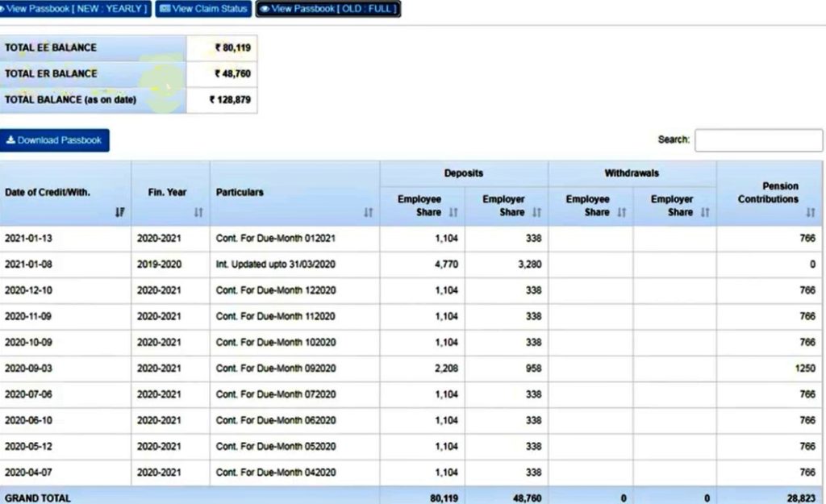Sort the Particulars column
Image resolution: width=826 pixels, height=504 pixels.
click(369, 212)
